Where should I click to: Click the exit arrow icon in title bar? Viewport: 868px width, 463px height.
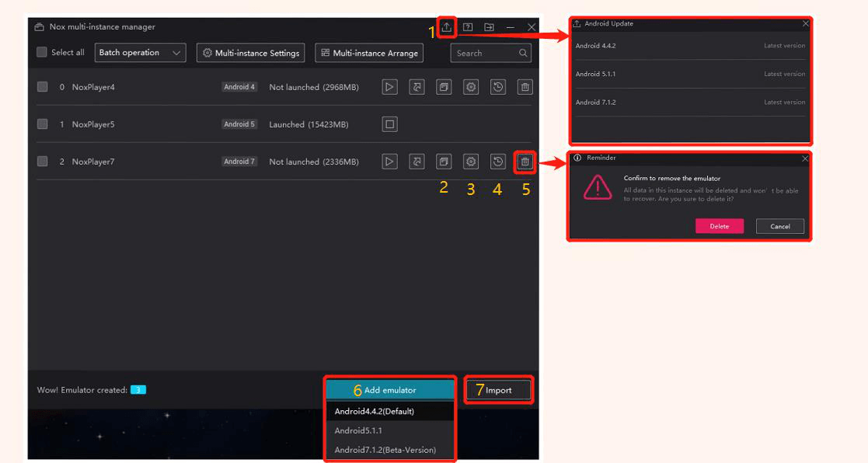(489, 27)
